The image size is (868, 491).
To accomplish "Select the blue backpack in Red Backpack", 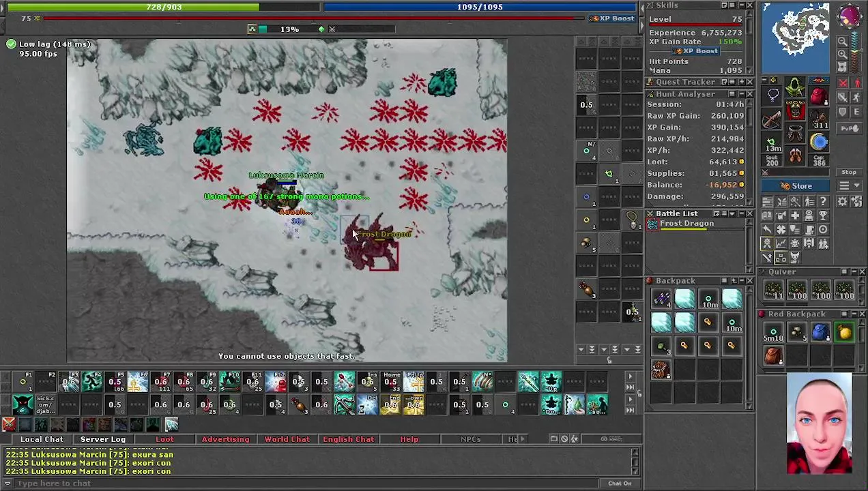I will [821, 332].
